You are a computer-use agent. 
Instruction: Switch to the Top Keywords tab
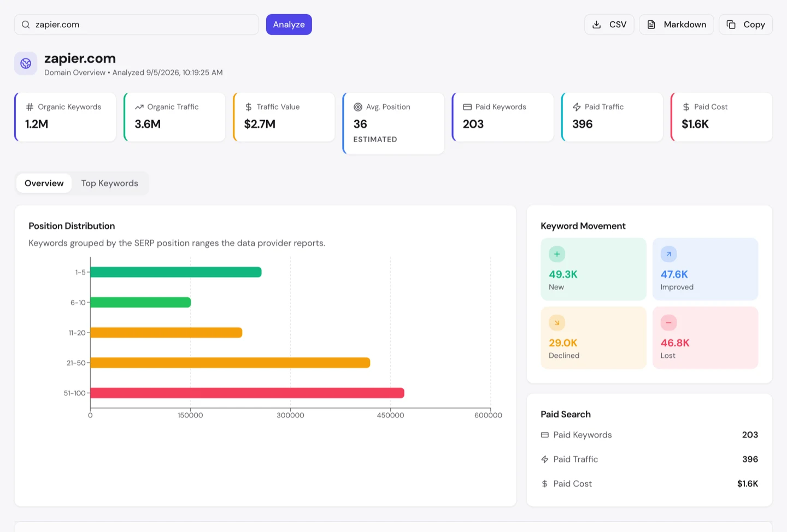pos(110,183)
